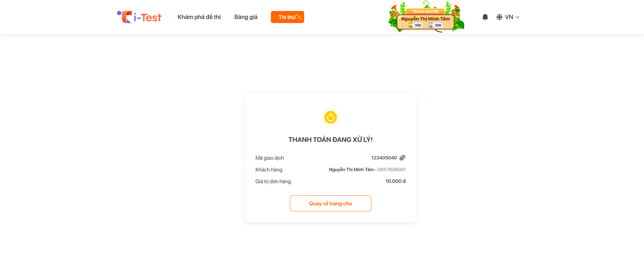
Task: Go to the Bảng giá page
Action: click(246, 17)
